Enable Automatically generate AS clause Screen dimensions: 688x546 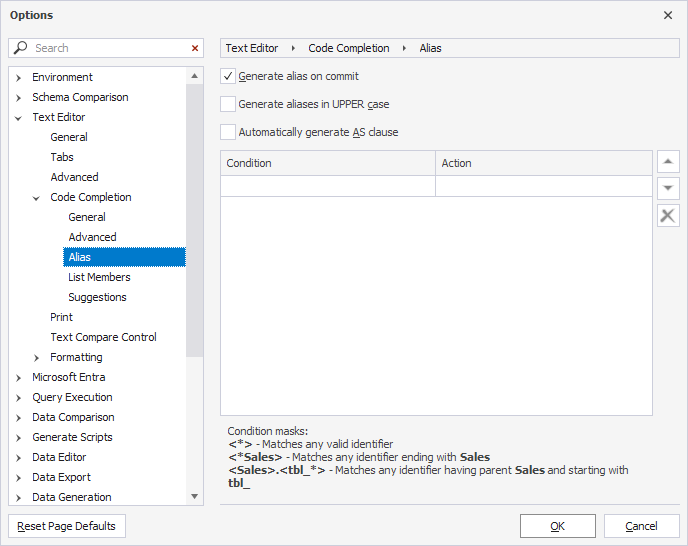coord(228,132)
